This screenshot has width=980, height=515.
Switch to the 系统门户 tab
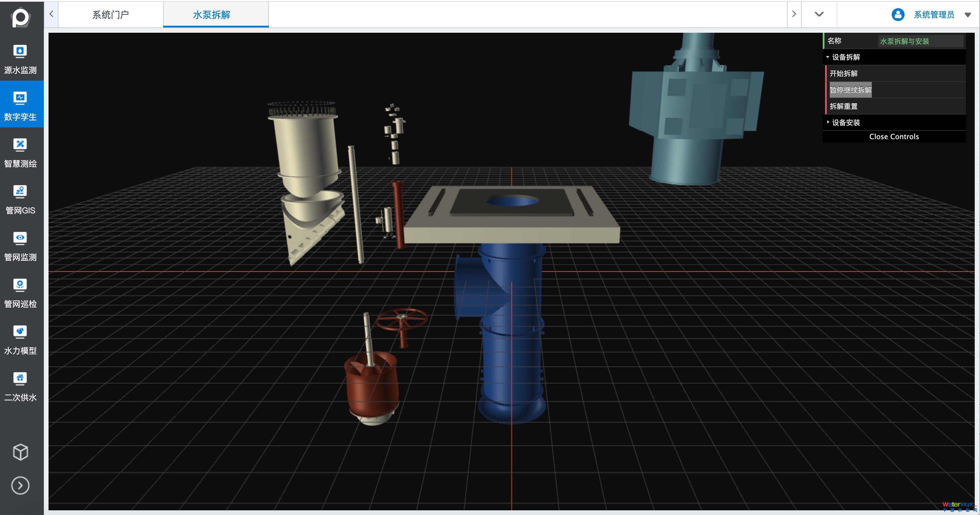coord(110,15)
